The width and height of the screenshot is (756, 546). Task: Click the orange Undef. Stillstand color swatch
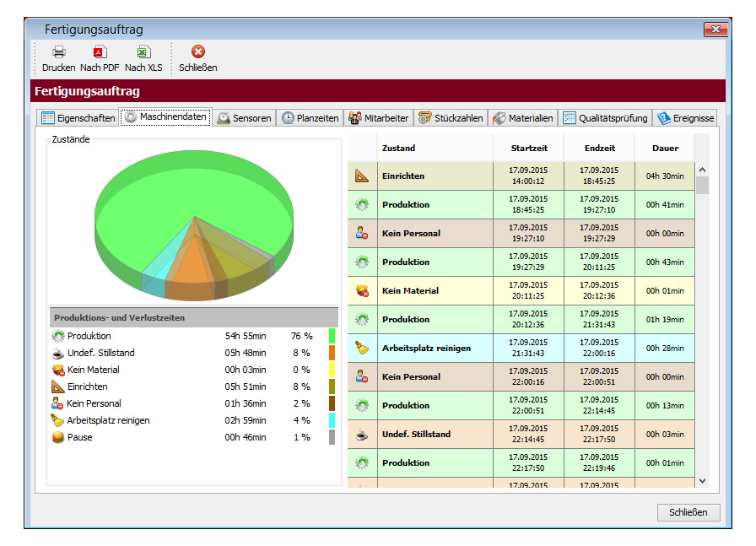coord(332,353)
